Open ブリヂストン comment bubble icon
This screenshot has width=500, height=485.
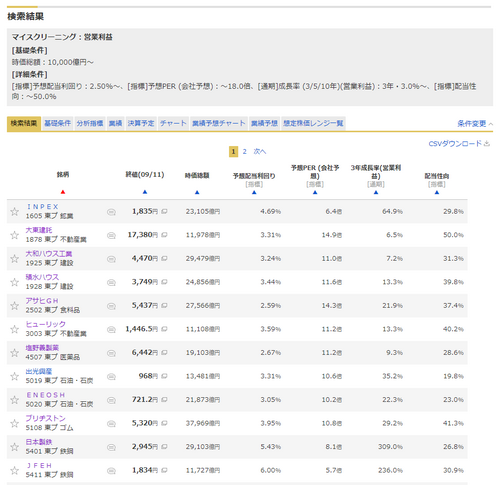[x=111, y=424]
